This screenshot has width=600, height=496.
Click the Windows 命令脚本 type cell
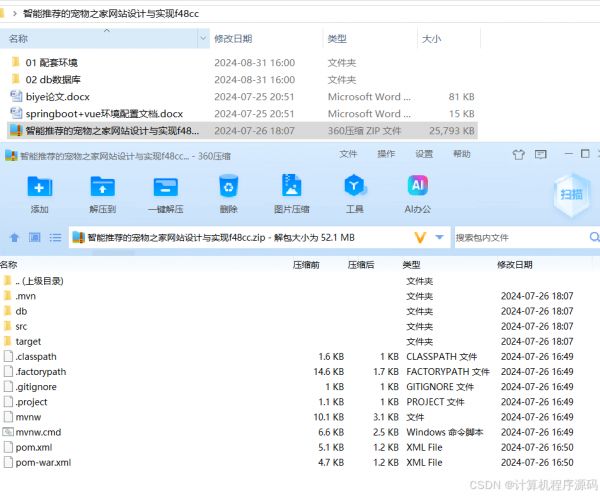coord(445,432)
